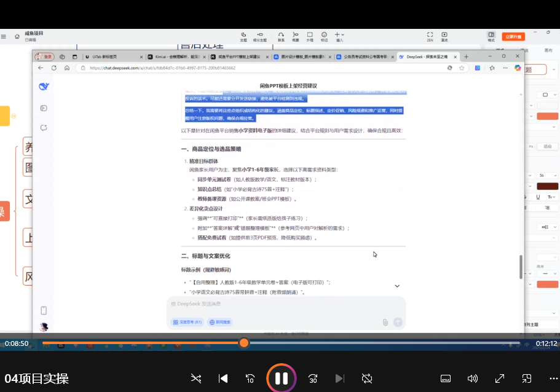
Task: Pause the video playback
Action: tap(281, 378)
